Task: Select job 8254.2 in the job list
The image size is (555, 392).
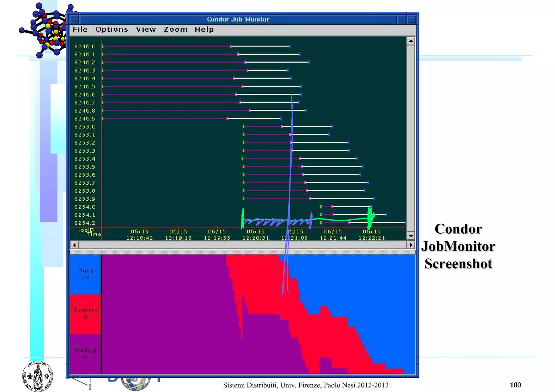Action: [85, 223]
